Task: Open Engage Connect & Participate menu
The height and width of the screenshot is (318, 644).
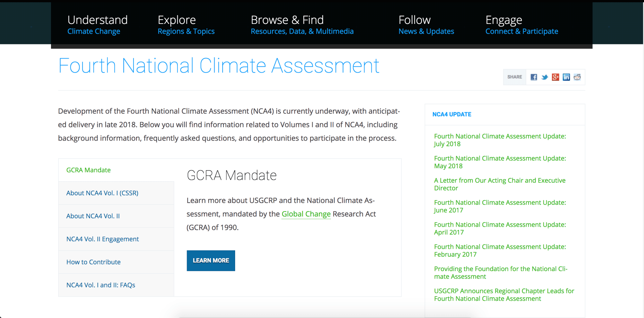Action: pyautogui.click(x=522, y=25)
